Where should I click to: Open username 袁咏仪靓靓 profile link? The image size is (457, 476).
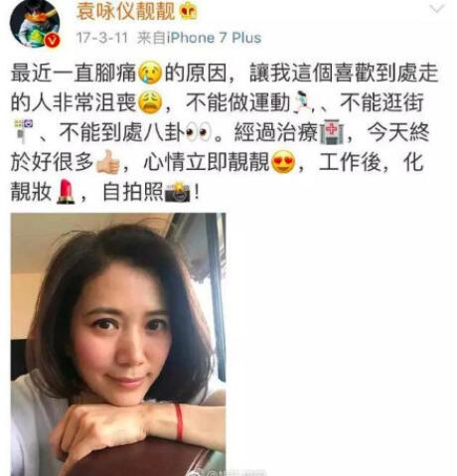click(125, 11)
